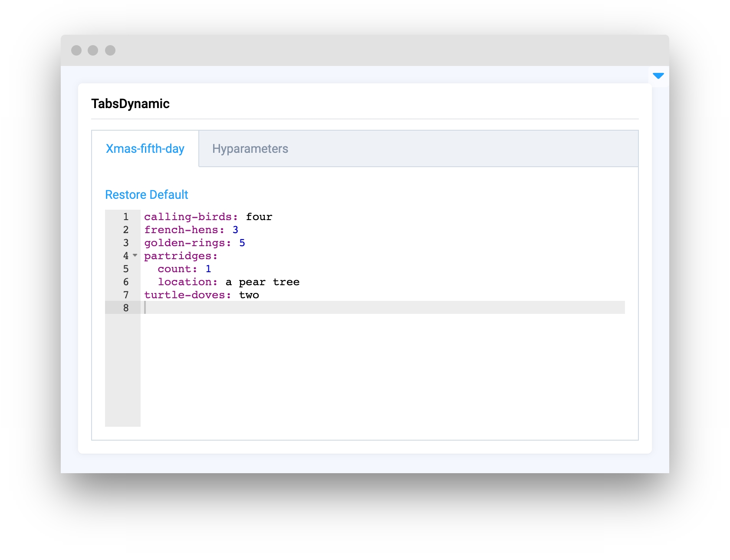Screen dimensions: 730x560
Task: Click the 'a pear tree' location value
Action: tap(263, 282)
